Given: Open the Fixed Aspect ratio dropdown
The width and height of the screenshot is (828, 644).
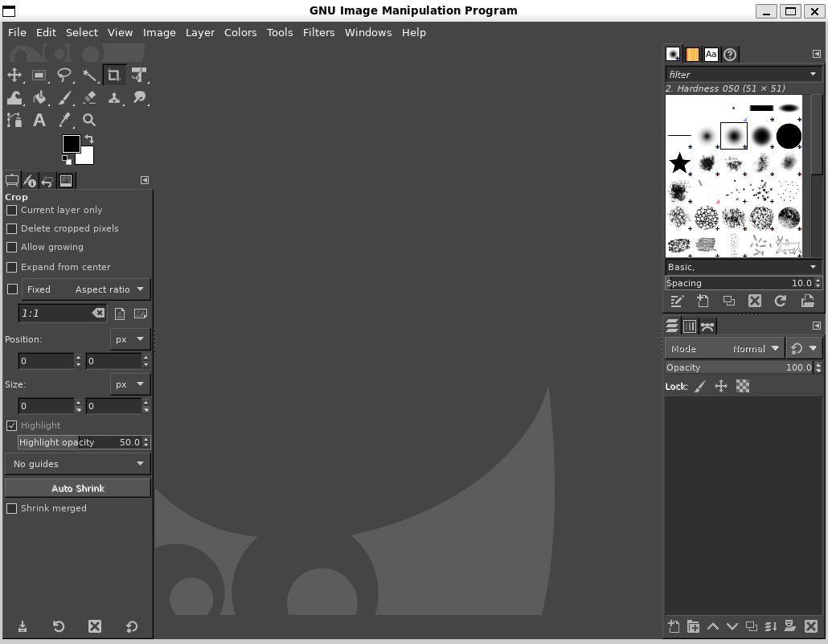Looking at the screenshot, I should click(x=86, y=289).
